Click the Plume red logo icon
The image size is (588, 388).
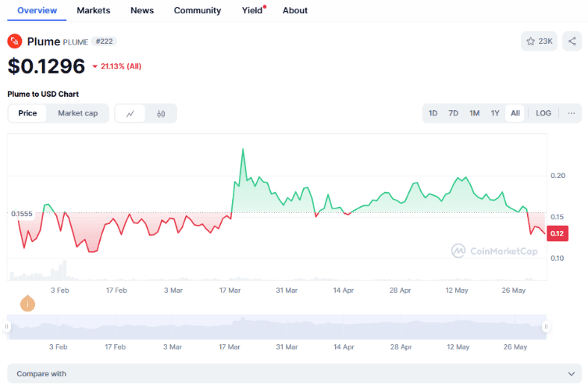15,41
